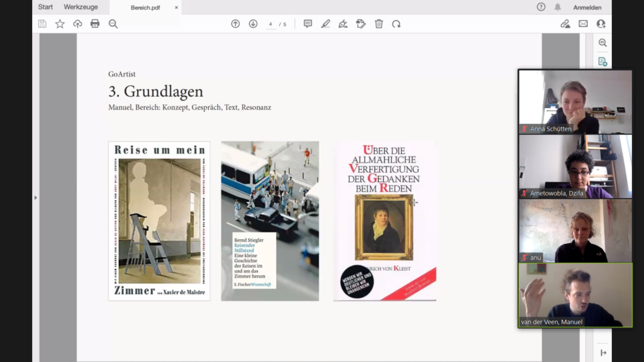Click the Anmelden sign-in button
Screen dimensions: 644x362
(587, 8)
